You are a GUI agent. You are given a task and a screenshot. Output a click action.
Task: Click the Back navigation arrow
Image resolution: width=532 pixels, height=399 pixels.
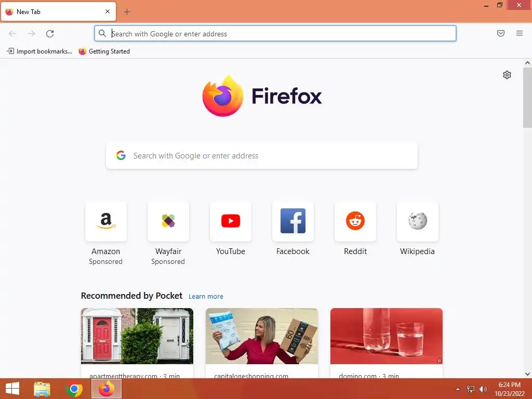pyautogui.click(x=12, y=33)
